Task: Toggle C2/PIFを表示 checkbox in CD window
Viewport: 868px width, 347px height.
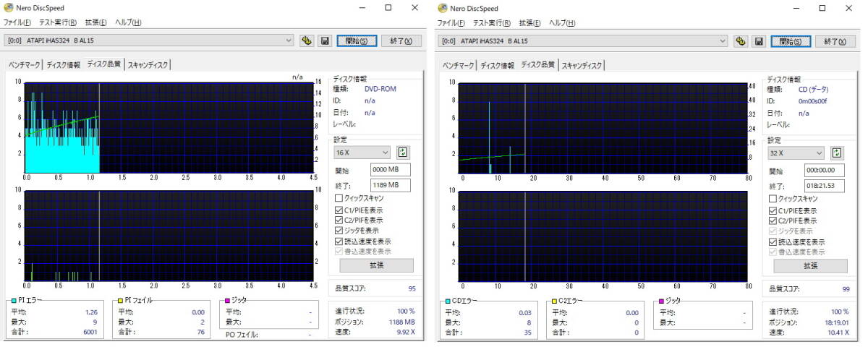Action: coord(773,220)
